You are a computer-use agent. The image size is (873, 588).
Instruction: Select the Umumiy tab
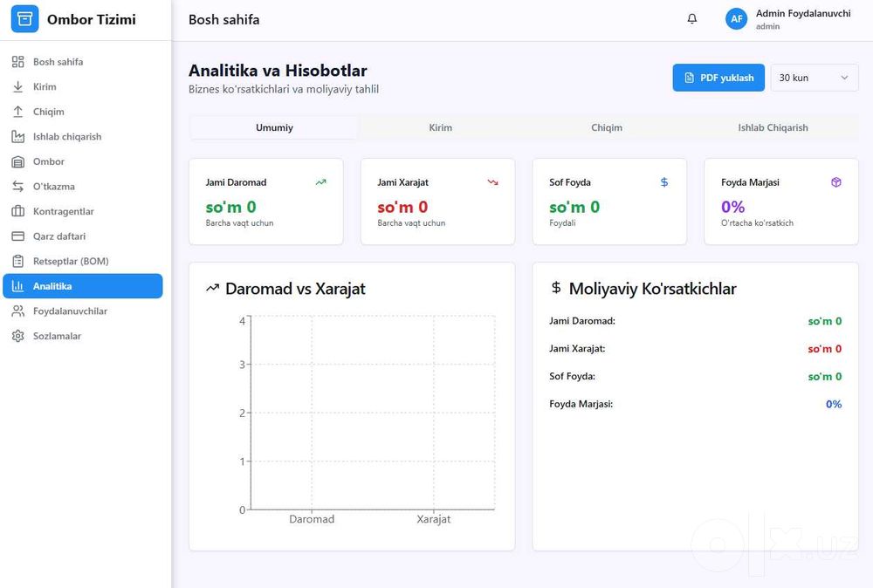(274, 127)
